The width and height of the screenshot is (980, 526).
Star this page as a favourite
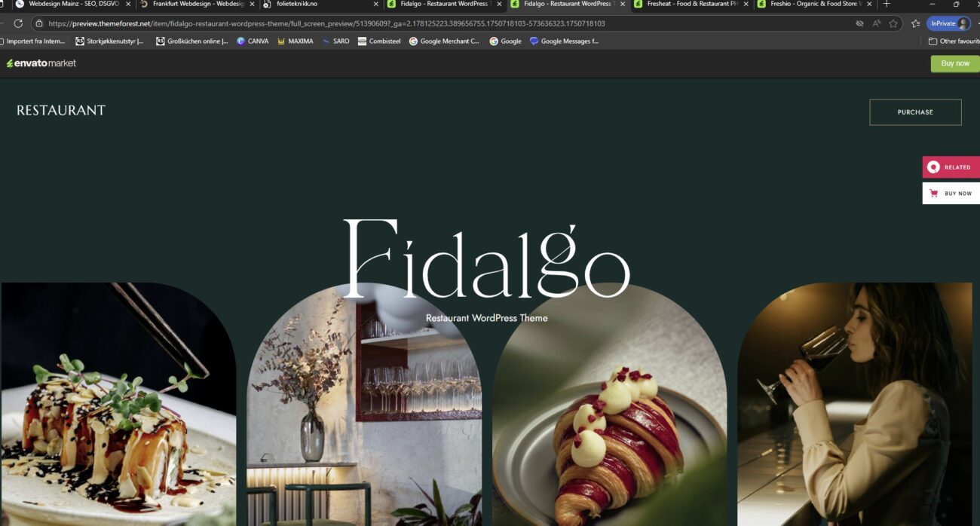pyautogui.click(x=893, y=23)
